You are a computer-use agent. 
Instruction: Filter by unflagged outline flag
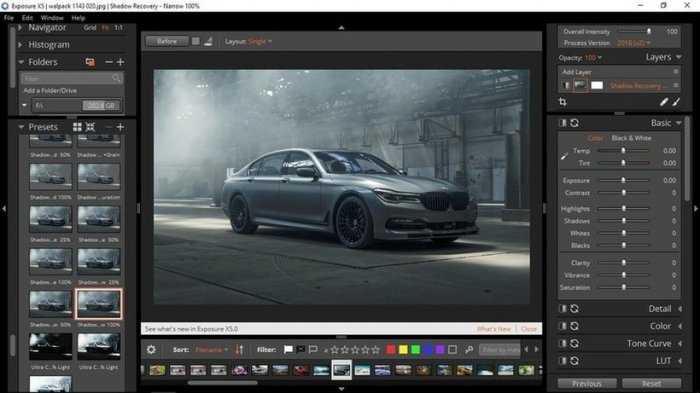pos(313,350)
